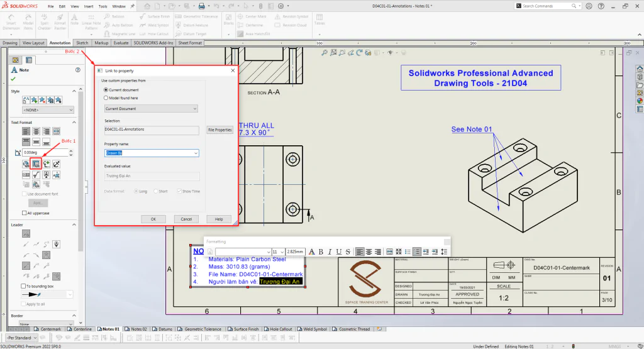This screenshot has height=349, width=644.
Task: Click Cancel in Link to property dialog
Action: (186, 219)
